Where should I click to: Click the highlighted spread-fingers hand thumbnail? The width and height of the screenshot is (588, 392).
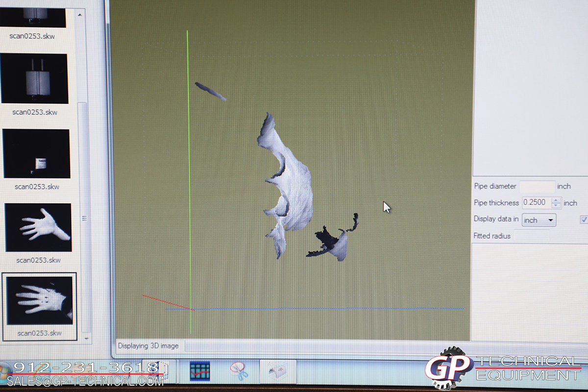click(x=39, y=300)
